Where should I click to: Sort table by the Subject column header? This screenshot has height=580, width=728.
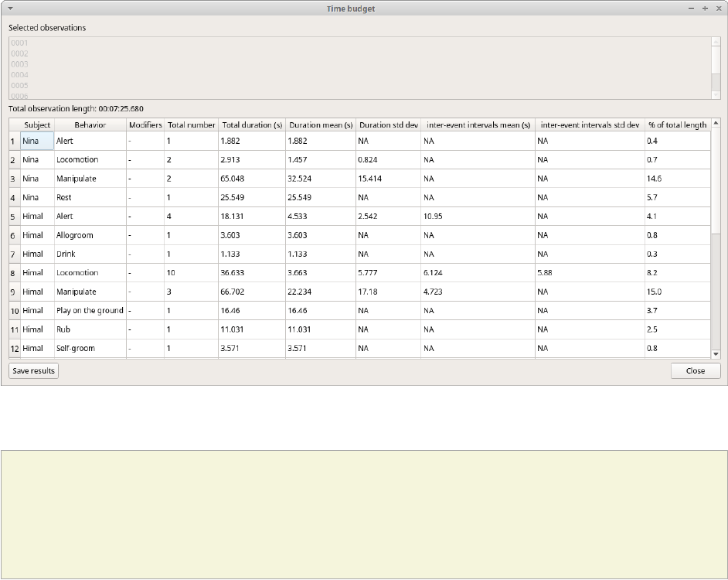pyautogui.click(x=37, y=125)
